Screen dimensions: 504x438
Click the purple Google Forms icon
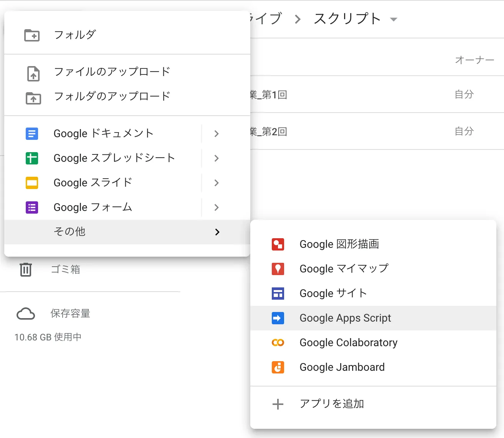[32, 207]
